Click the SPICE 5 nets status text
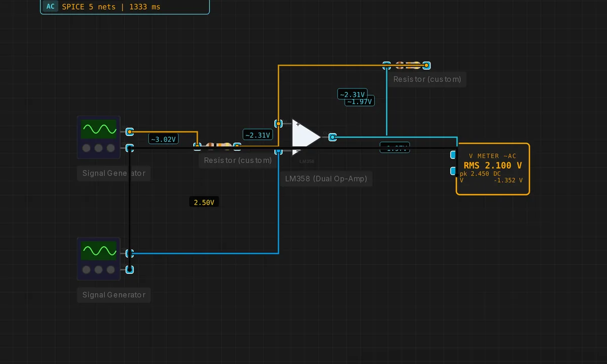The image size is (607, 364). (x=111, y=7)
